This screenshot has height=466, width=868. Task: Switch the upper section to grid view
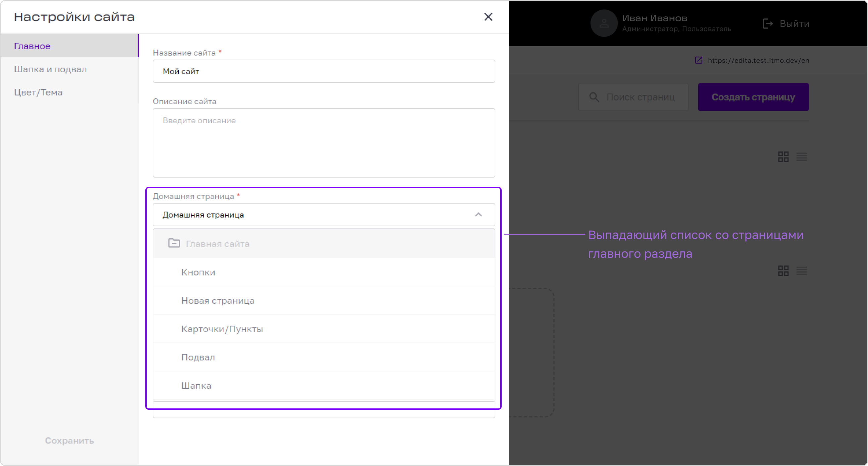tap(783, 157)
